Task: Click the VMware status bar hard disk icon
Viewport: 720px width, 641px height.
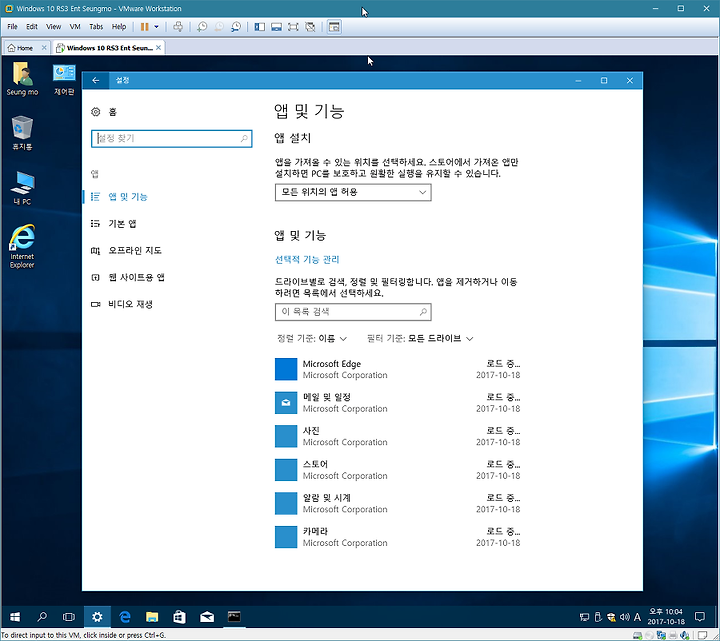Action: (x=637, y=636)
